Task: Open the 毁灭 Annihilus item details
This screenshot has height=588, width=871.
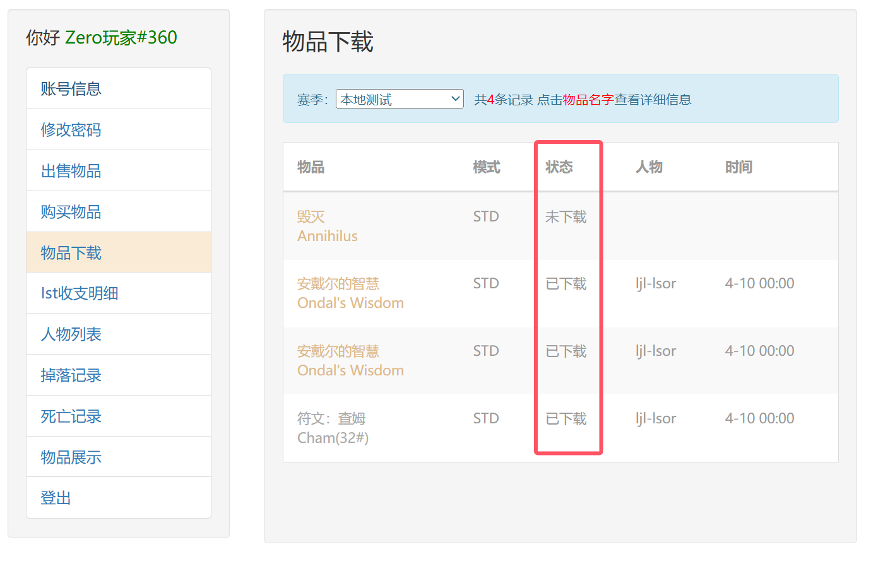Action: click(327, 226)
